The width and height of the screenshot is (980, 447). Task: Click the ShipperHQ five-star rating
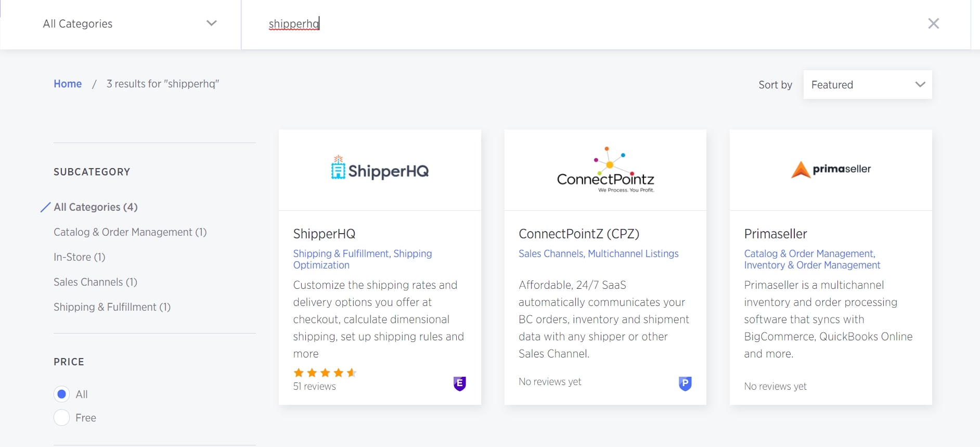click(325, 373)
